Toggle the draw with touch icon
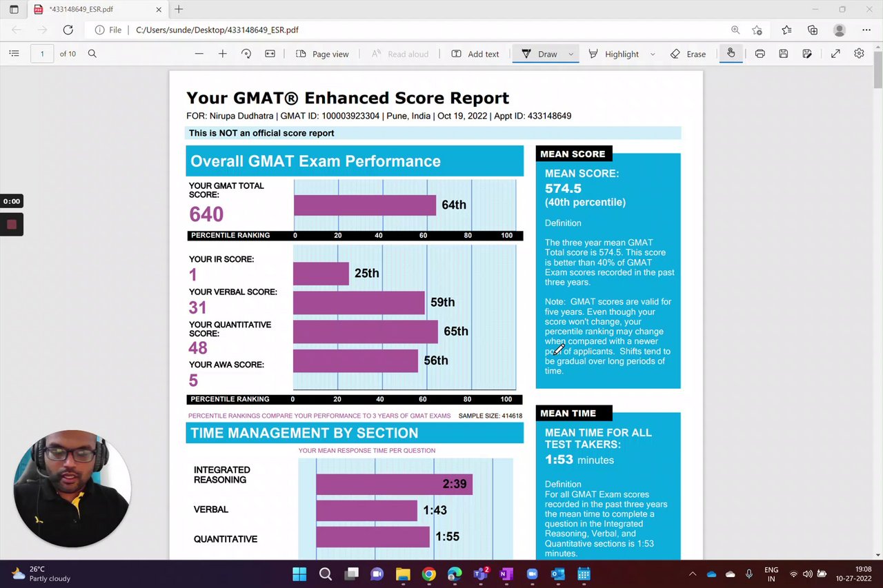 coord(731,54)
